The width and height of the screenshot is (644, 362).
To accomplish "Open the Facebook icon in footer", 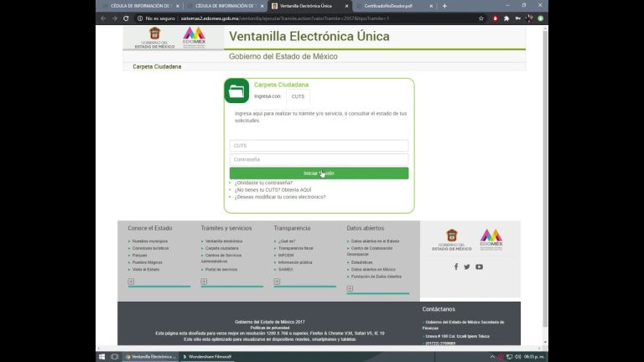I will point(456,266).
